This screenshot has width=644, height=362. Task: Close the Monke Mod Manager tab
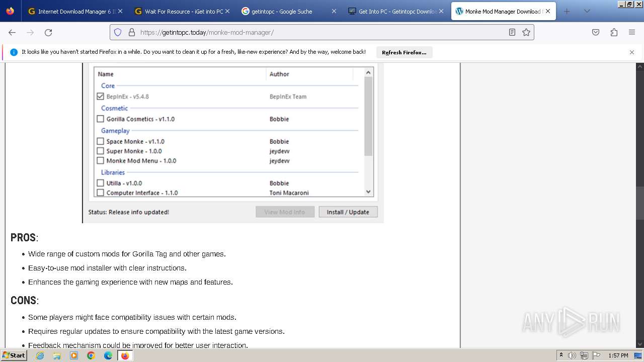click(548, 11)
